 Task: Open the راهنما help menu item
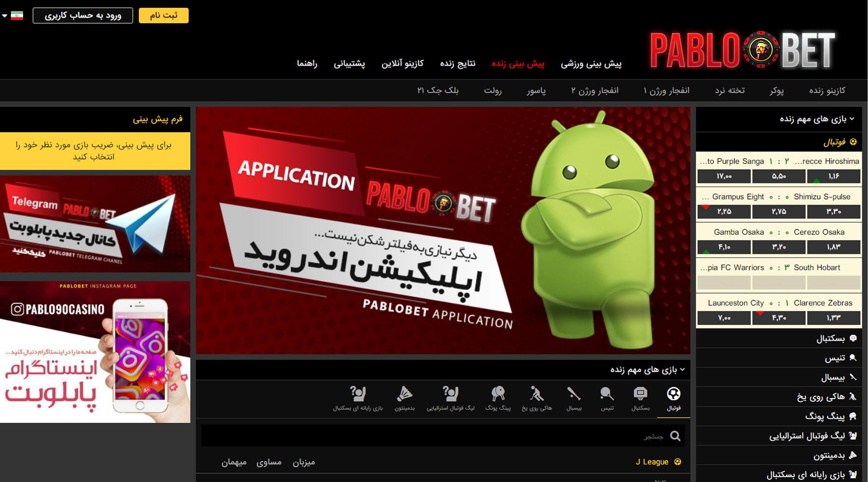click(307, 64)
